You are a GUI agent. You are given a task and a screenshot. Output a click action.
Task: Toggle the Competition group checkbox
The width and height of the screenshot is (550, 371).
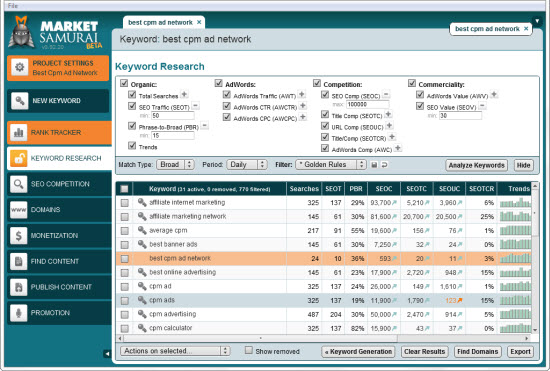pos(317,83)
